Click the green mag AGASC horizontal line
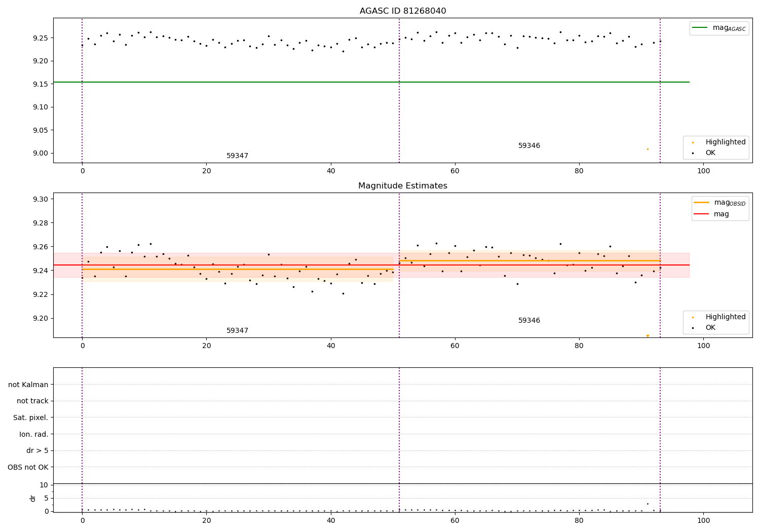The width and height of the screenshot is (760, 532). (371, 82)
